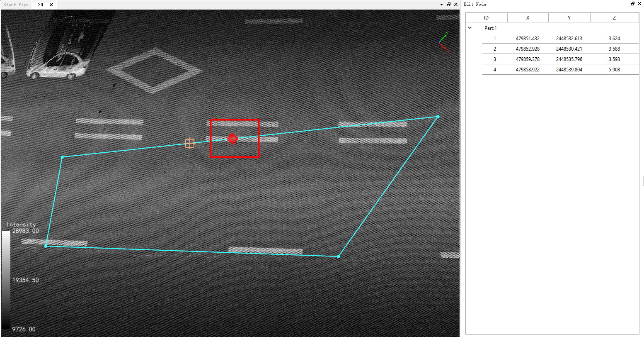Collapse the Part:1 node group
Screen dimensions: 644x337
click(470, 28)
